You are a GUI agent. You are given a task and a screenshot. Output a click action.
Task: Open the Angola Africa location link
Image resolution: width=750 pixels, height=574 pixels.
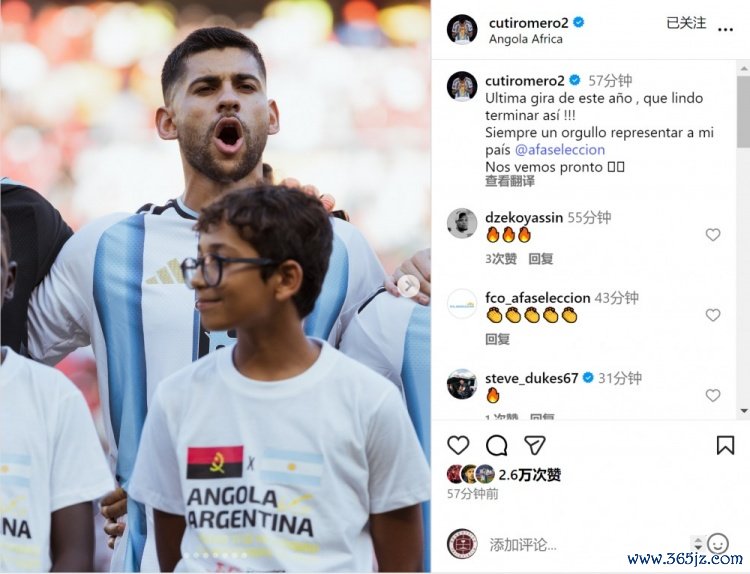click(525, 39)
